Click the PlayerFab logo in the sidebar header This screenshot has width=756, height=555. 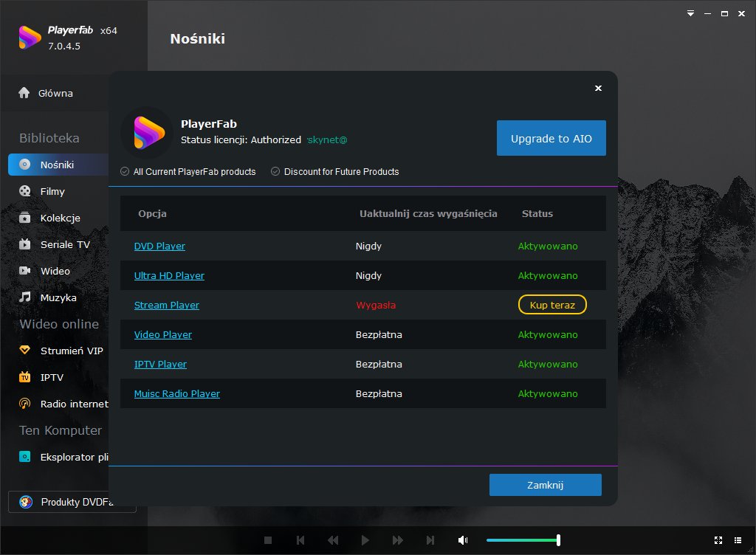tap(30, 38)
